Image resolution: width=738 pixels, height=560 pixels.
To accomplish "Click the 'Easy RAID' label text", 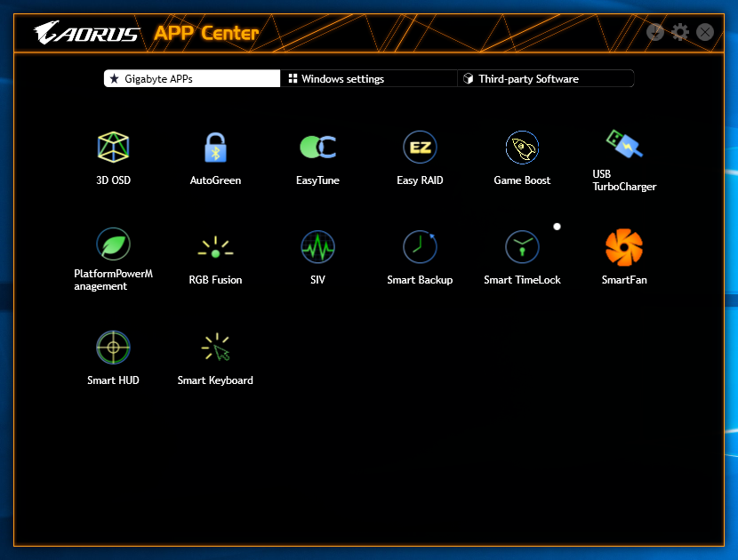I will [x=420, y=180].
